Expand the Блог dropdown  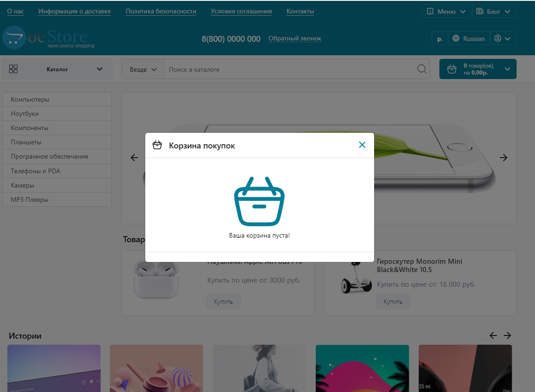click(494, 11)
